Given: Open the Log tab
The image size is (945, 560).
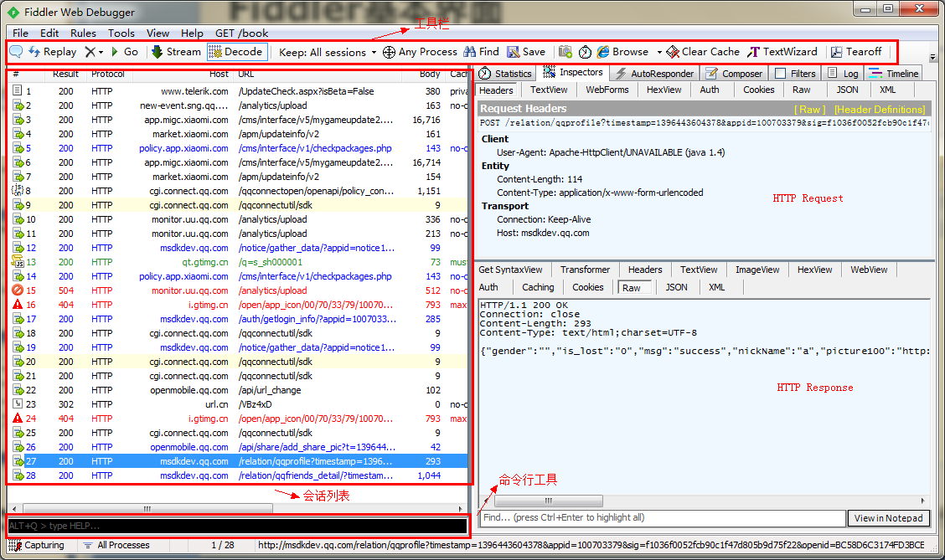Looking at the screenshot, I should [843, 74].
